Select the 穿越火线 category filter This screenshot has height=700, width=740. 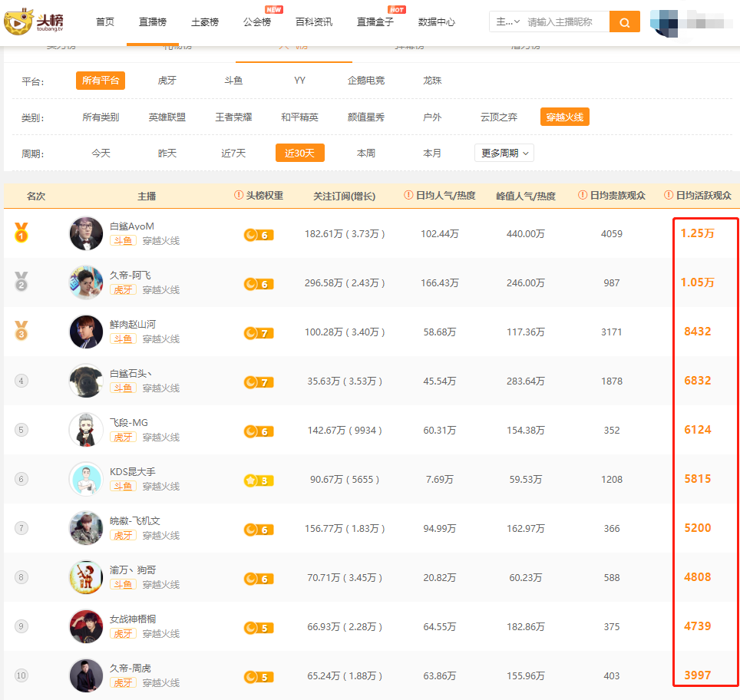pyautogui.click(x=565, y=117)
